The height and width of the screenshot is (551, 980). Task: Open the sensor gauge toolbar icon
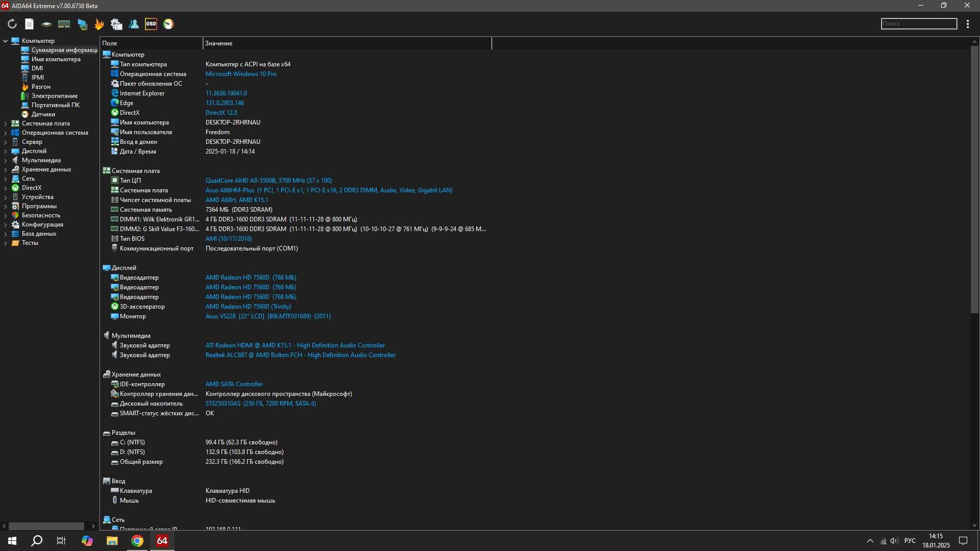pos(168,24)
